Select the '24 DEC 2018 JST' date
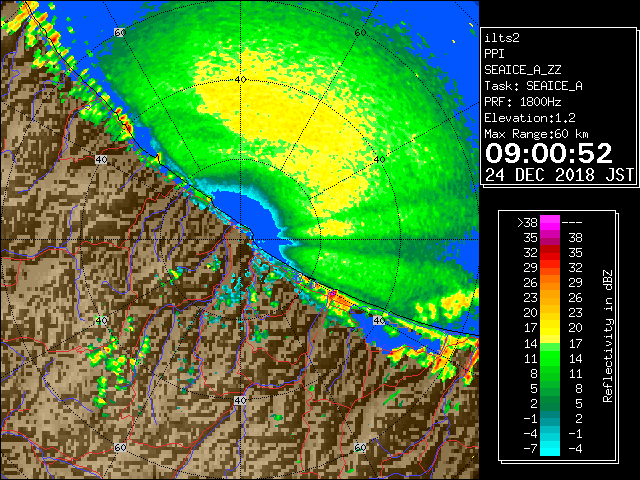 [x=559, y=175]
